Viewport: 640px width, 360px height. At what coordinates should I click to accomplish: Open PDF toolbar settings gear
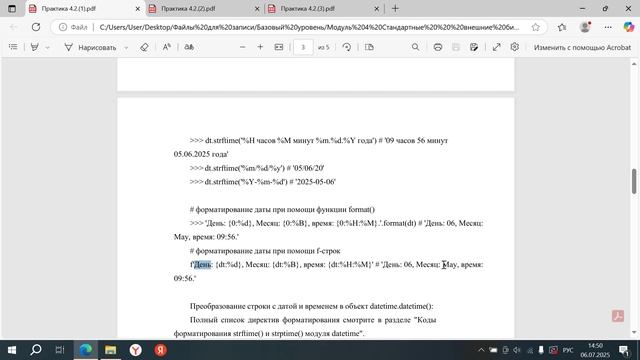coord(515,47)
